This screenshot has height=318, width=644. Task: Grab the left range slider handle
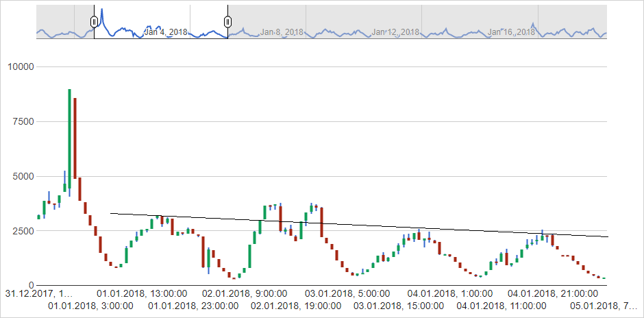coord(94,21)
